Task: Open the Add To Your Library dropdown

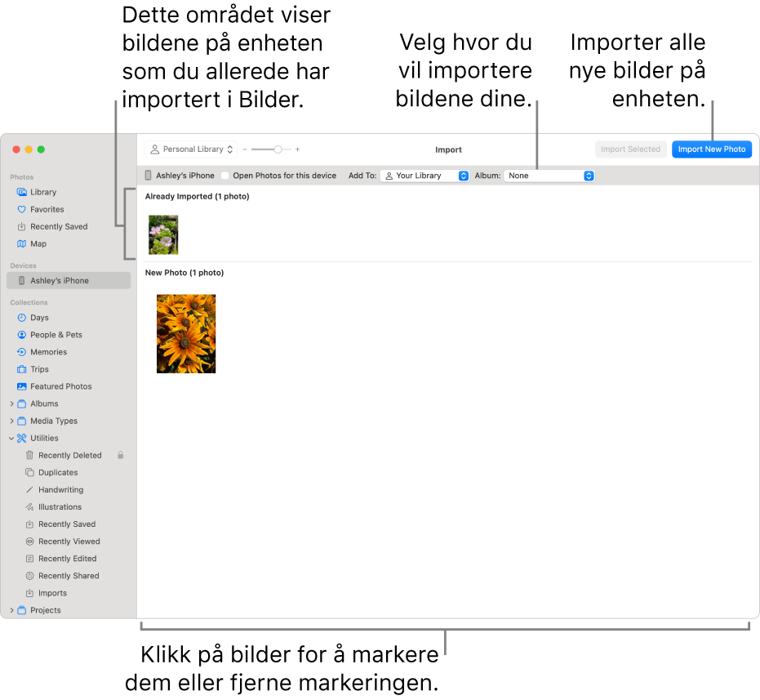Action: 424,176
